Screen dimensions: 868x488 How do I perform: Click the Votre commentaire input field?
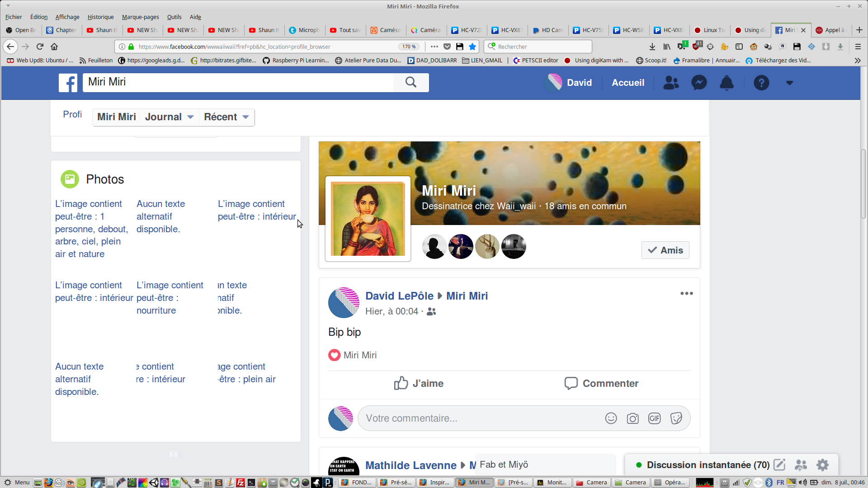(479, 418)
